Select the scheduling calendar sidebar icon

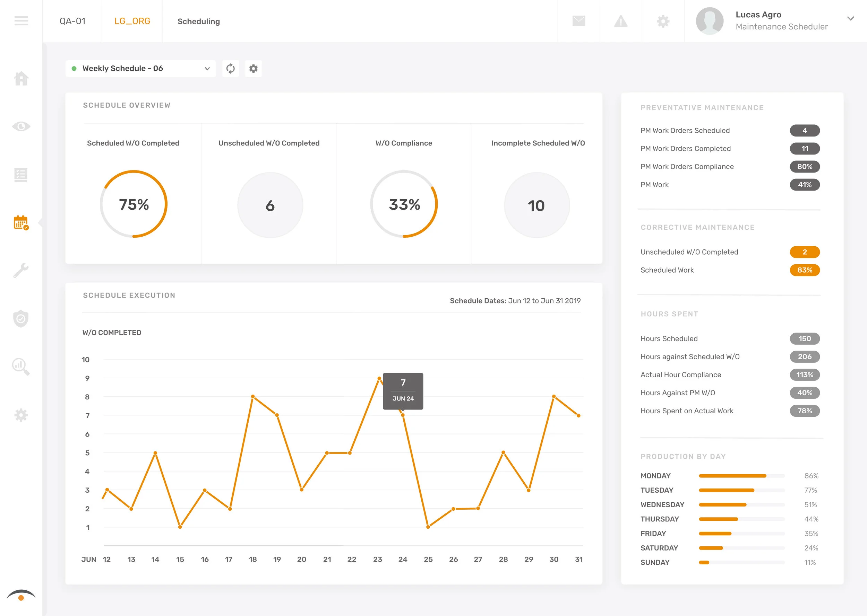click(x=21, y=223)
